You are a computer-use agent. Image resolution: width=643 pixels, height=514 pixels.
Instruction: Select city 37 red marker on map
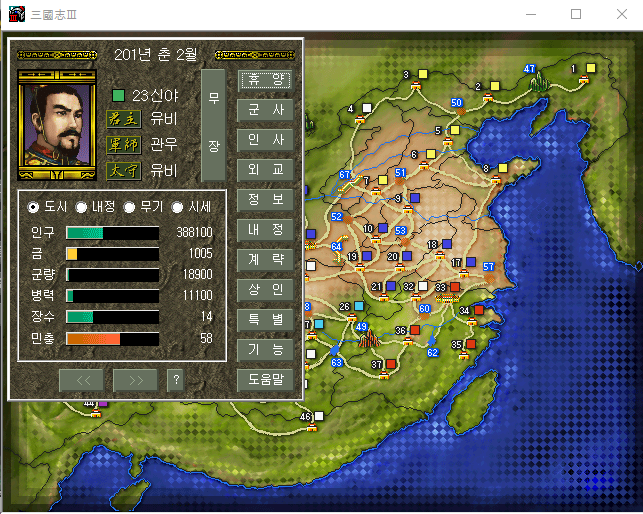tap(391, 363)
